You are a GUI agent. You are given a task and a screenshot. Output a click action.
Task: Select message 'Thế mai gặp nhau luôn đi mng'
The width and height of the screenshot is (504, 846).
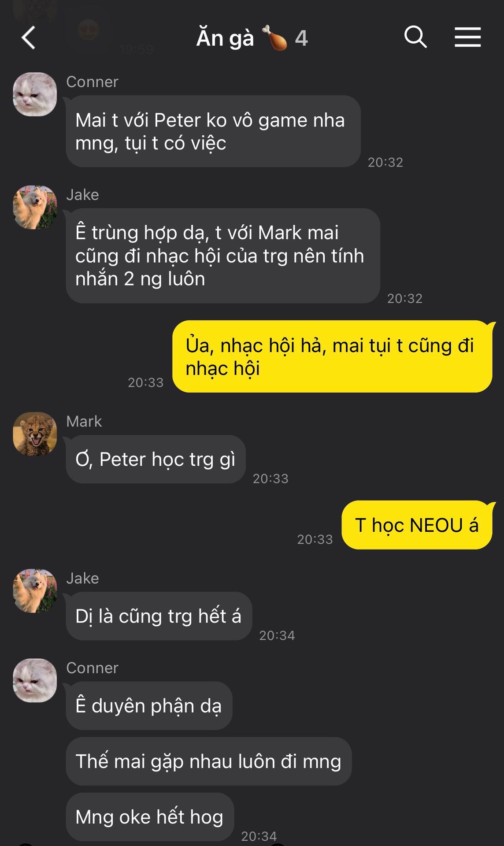208,761
